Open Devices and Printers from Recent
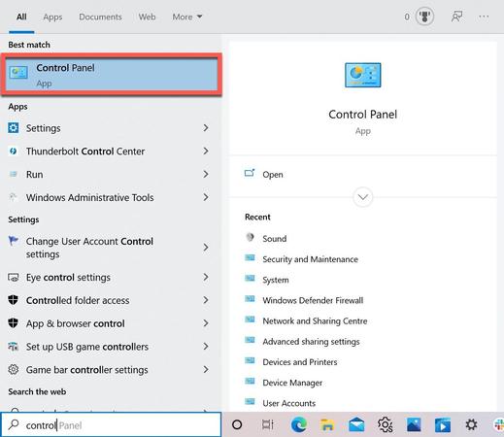The image size is (504, 437). tap(300, 362)
